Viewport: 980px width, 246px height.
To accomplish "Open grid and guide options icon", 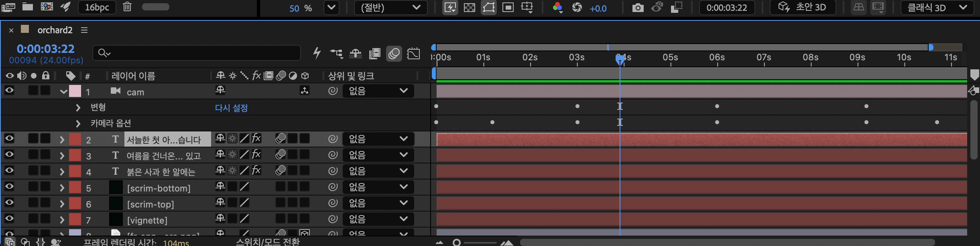I will (x=527, y=8).
